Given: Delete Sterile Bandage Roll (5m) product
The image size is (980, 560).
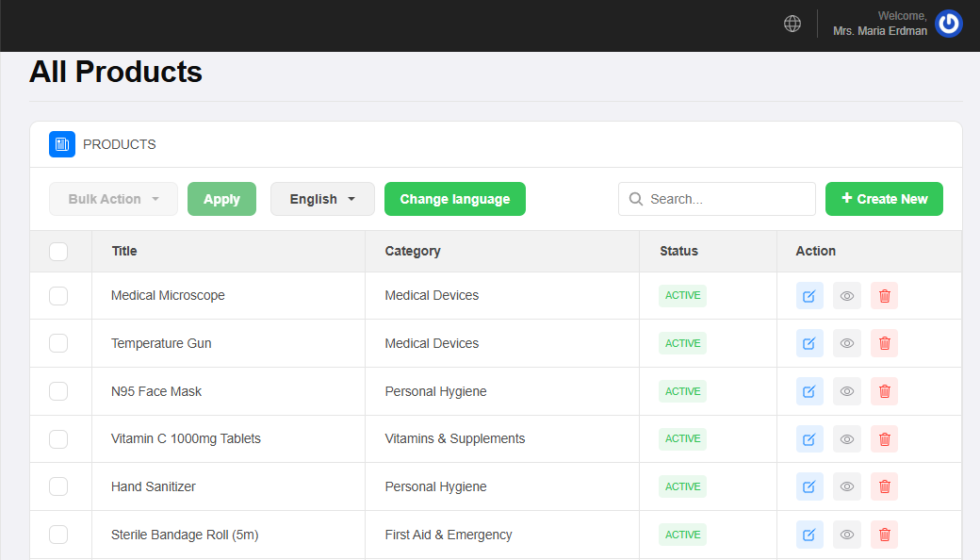Looking at the screenshot, I should 884,535.
